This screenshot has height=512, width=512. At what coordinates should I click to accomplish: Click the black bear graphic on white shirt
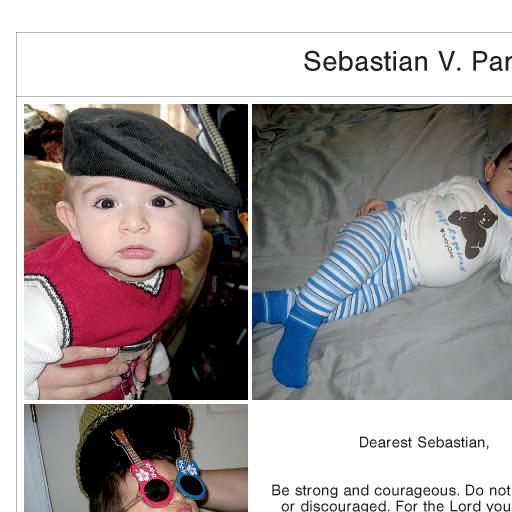[x=473, y=231]
